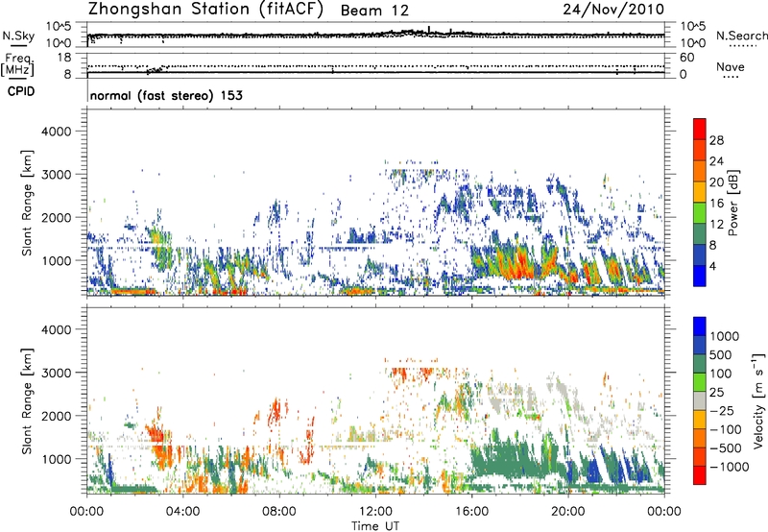
Task: Click the 'Nave' legend label
Action: coord(731,66)
